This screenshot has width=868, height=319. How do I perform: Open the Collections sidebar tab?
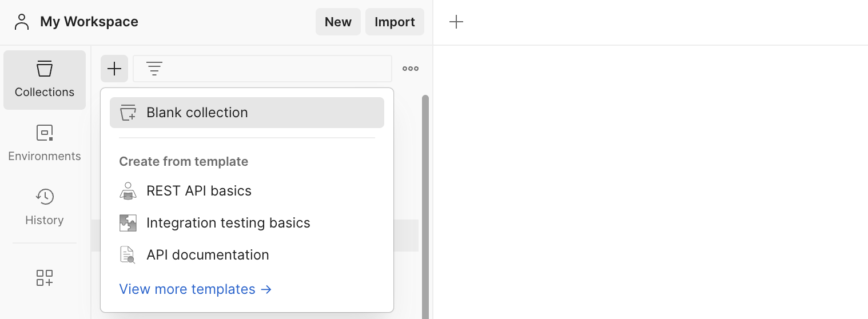45,80
